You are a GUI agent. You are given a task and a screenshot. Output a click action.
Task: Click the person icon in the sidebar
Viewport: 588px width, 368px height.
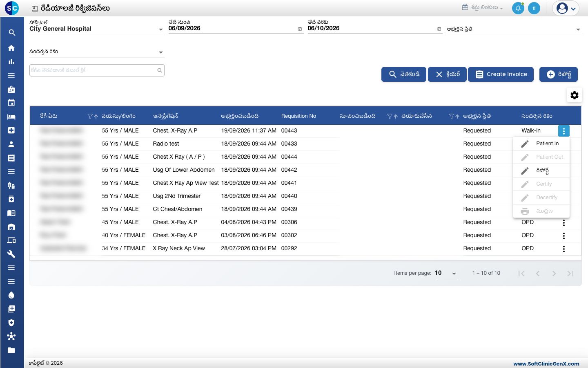click(11, 144)
